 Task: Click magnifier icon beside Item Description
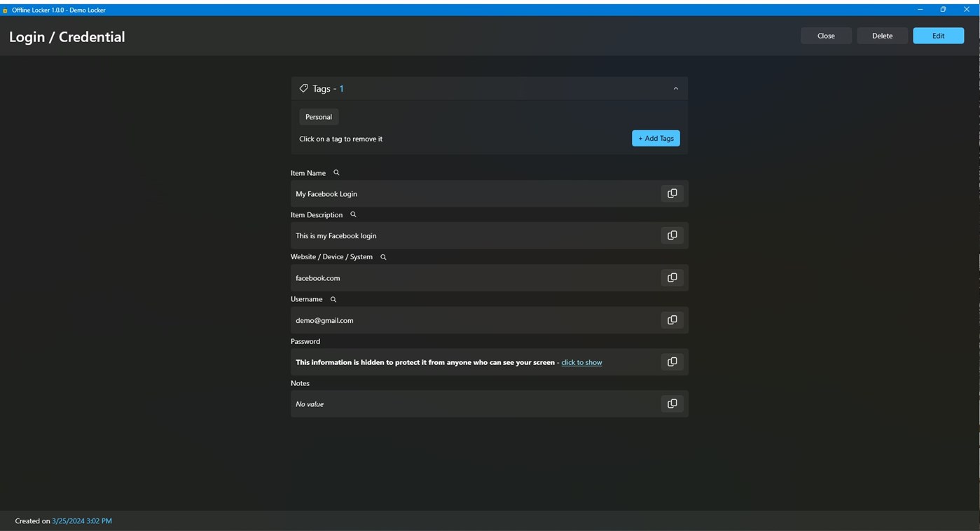tap(353, 214)
